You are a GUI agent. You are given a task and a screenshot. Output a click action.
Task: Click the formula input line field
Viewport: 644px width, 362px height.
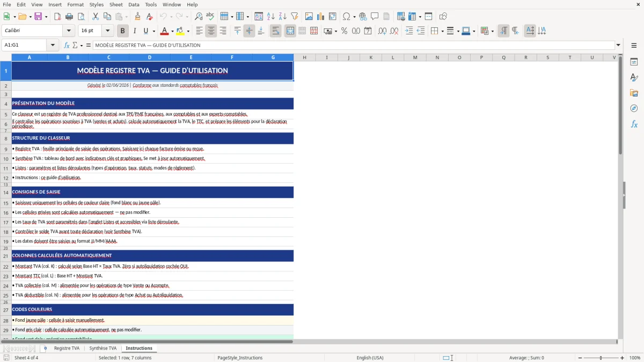pos(354,45)
